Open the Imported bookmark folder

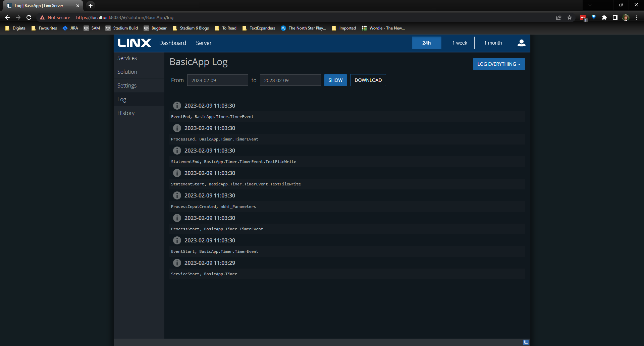tap(344, 28)
